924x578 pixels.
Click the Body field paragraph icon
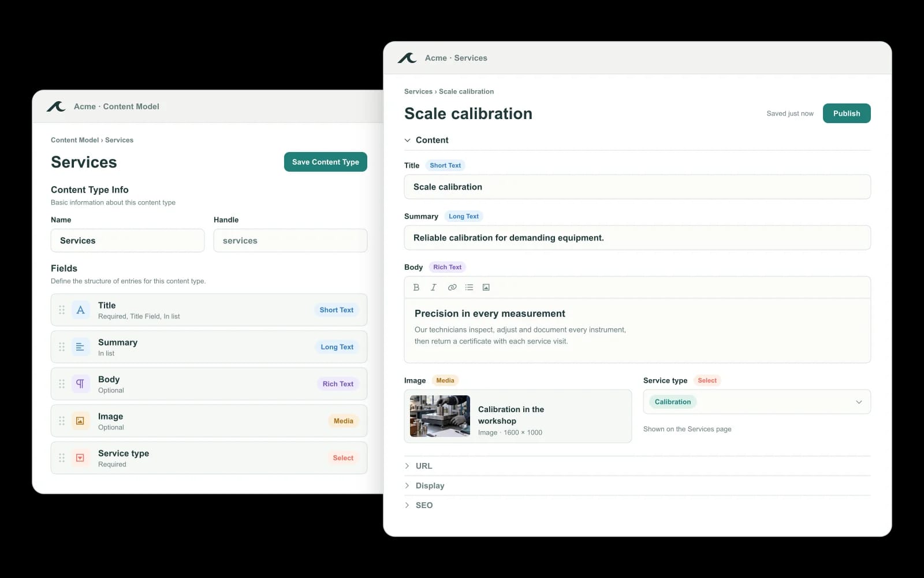(x=80, y=384)
